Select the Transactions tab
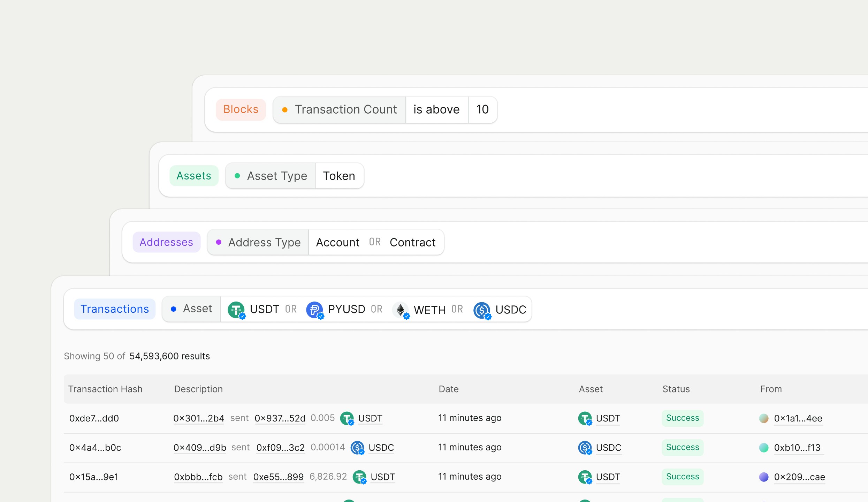Screen dimensions: 868x502 (x=115, y=309)
